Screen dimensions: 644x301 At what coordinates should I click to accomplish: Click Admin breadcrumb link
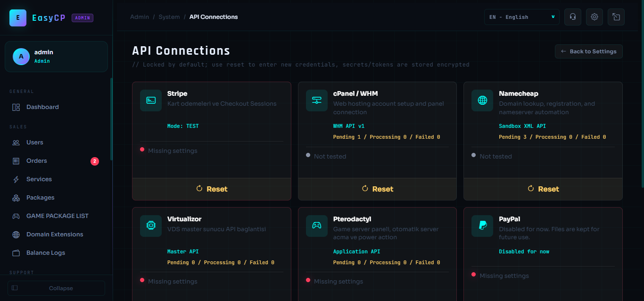click(140, 17)
